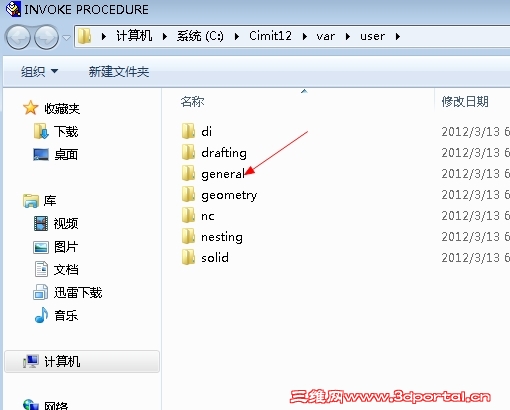Click the geometry folder icon
Image resolution: width=510 pixels, height=410 pixels.
tap(189, 194)
